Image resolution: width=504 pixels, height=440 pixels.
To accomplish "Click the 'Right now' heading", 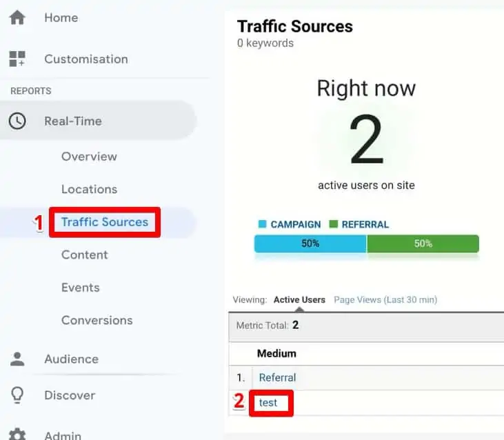I will click(366, 88).
